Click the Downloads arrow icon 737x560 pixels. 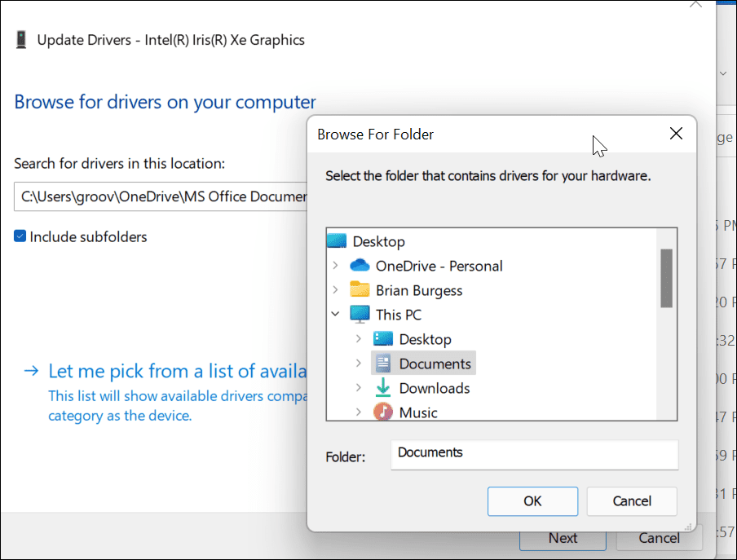(382, 388)
